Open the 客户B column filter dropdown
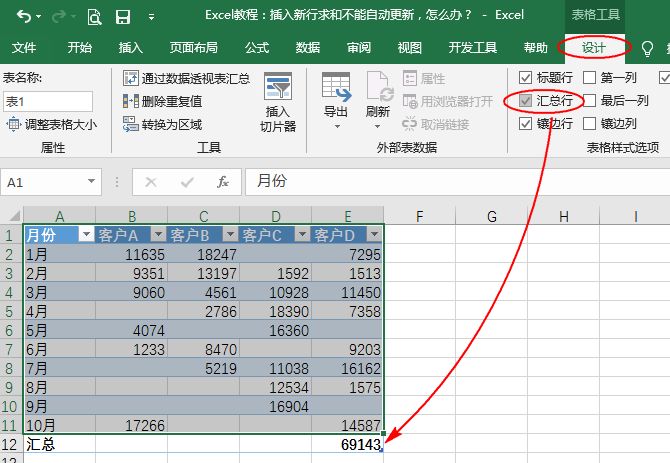Image resolution: width=670 pixels, height=463 pixels. click(x=230, y=234)
